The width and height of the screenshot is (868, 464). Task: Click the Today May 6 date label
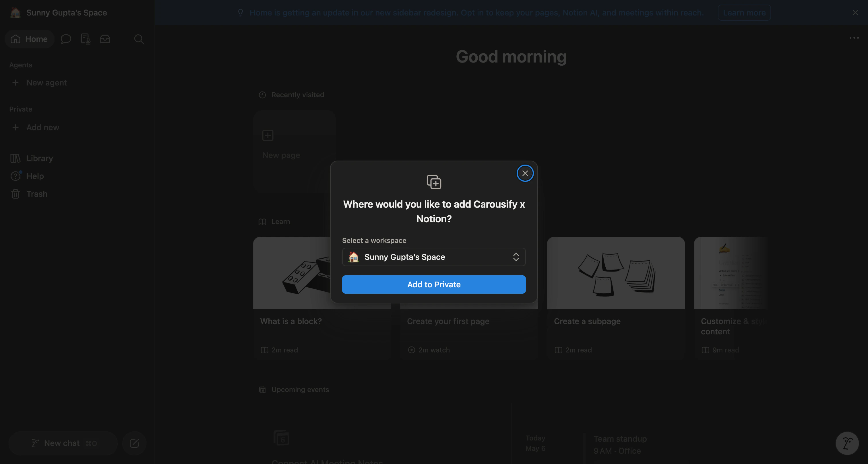click(x=535, y=443)
